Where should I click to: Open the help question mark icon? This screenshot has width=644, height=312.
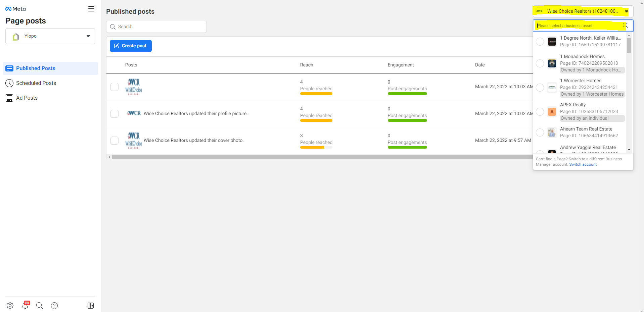pos(54,306)
